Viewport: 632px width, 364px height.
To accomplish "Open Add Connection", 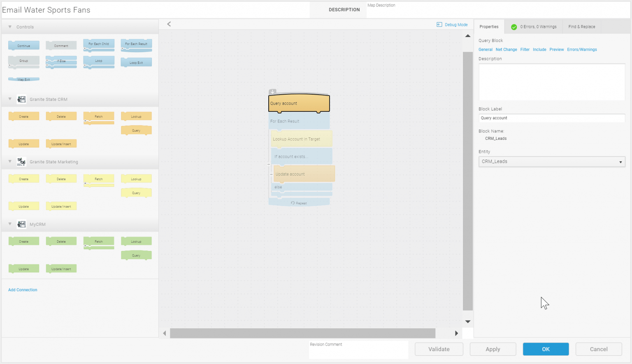I will point(23,290).
